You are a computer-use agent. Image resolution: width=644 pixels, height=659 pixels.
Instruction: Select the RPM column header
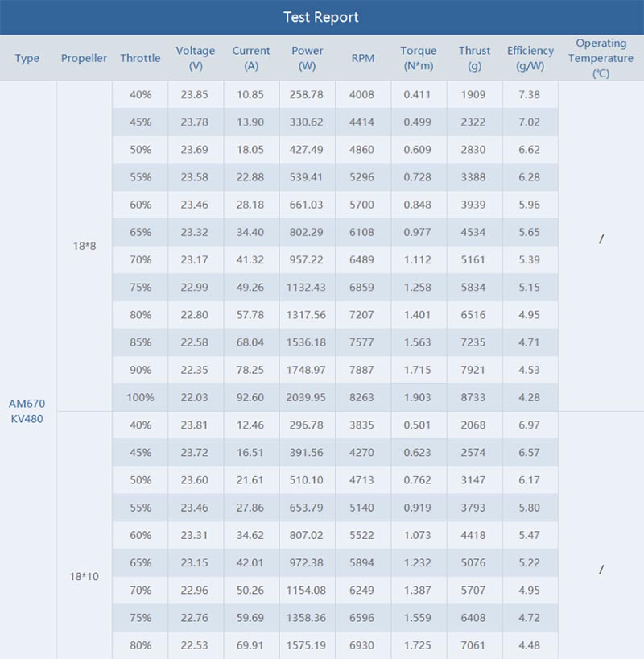[363, 58]
